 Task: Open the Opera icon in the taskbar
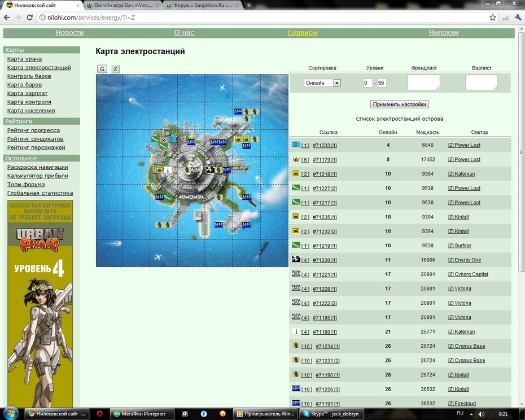tap(99, 414)
